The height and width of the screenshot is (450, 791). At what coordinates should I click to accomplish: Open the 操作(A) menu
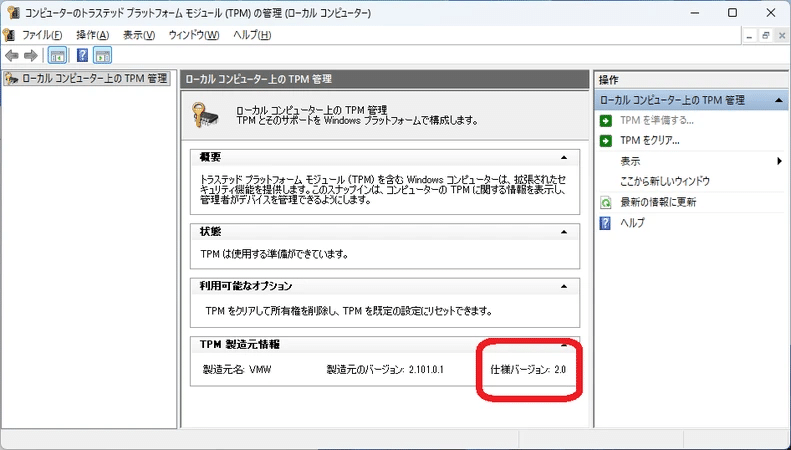click(x=92, y=35)
